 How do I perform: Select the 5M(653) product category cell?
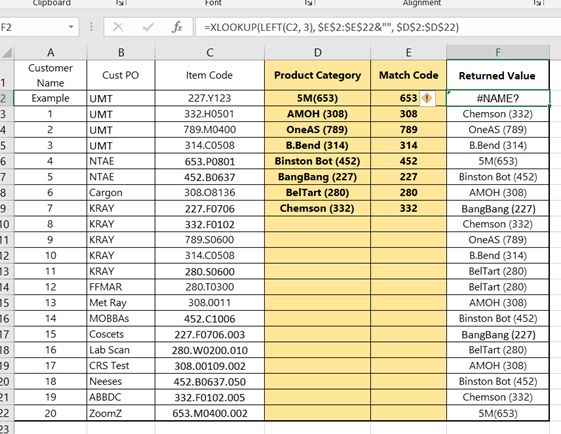coord(317,98)
